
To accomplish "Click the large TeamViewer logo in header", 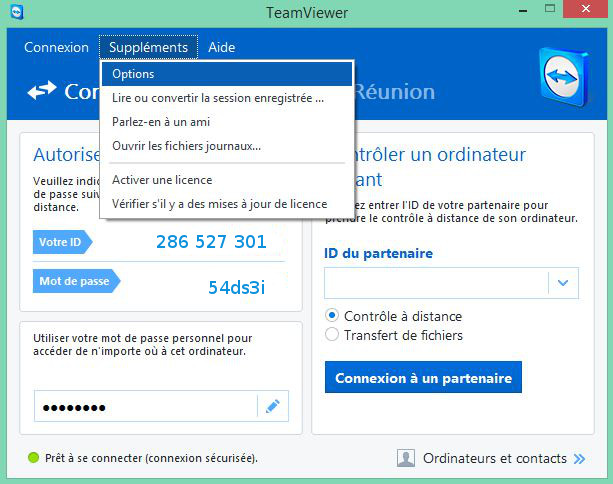I will [564, 77].
